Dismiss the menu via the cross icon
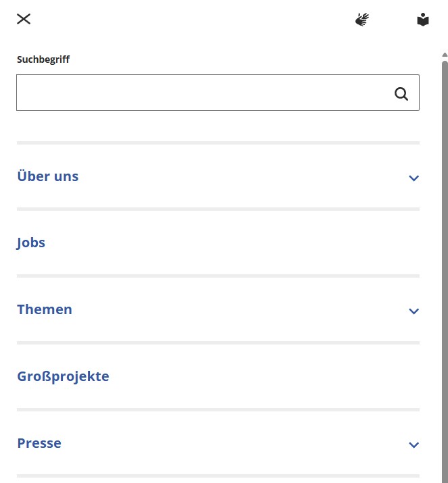 pos(24,19)
